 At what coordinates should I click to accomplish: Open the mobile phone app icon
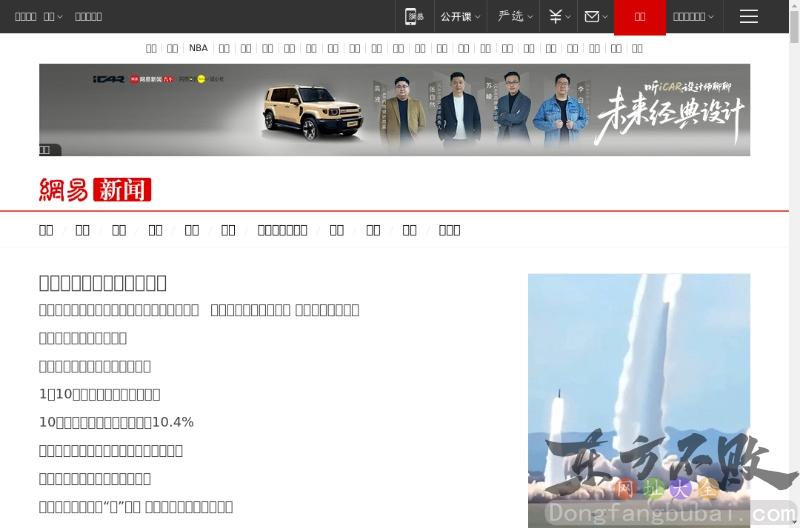[x=414, y=16]
